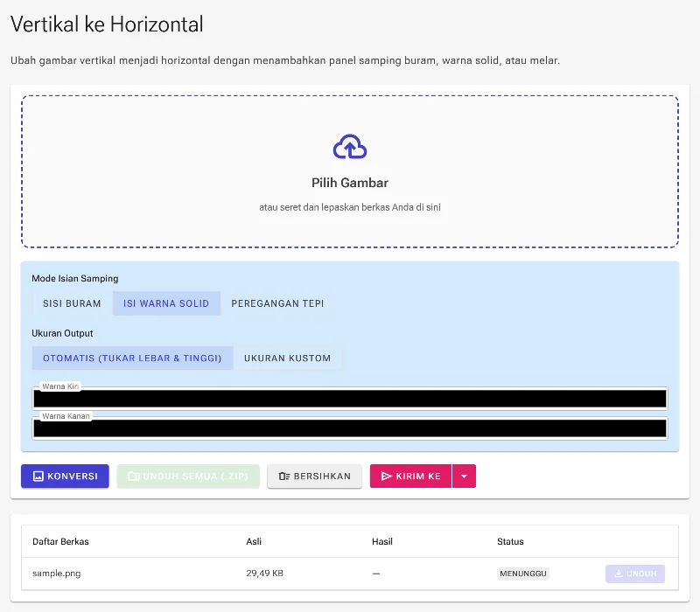Select the Sisi Buram fill mode

pos(72,303)
